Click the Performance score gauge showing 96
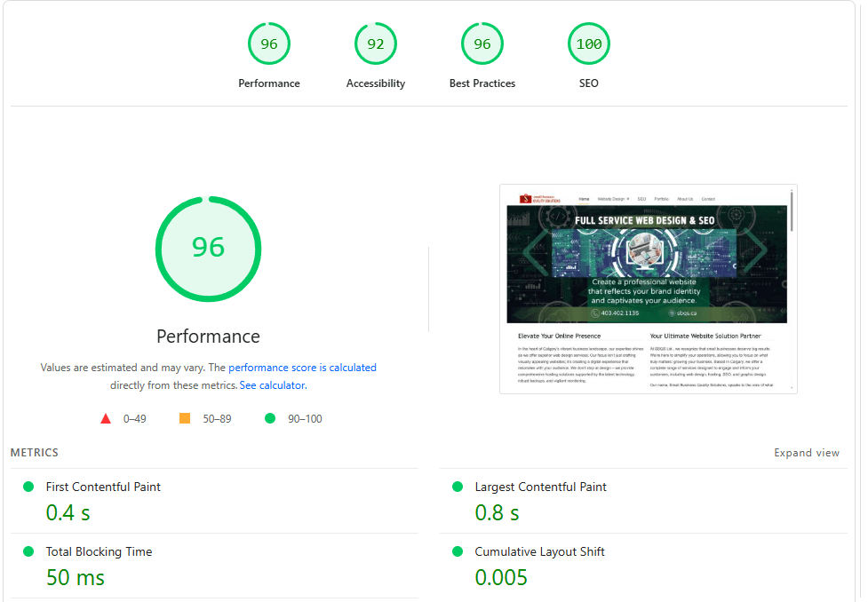The image size is (868, 602). 269,44
